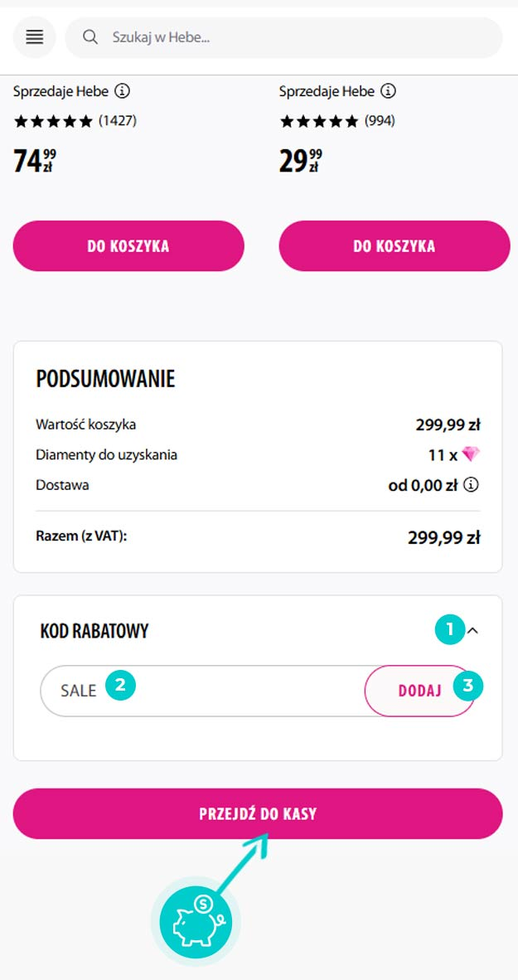Collapse the Kod rabatowy section chevron
Viewport: 518px width, 980px height.
click(473, 631)
